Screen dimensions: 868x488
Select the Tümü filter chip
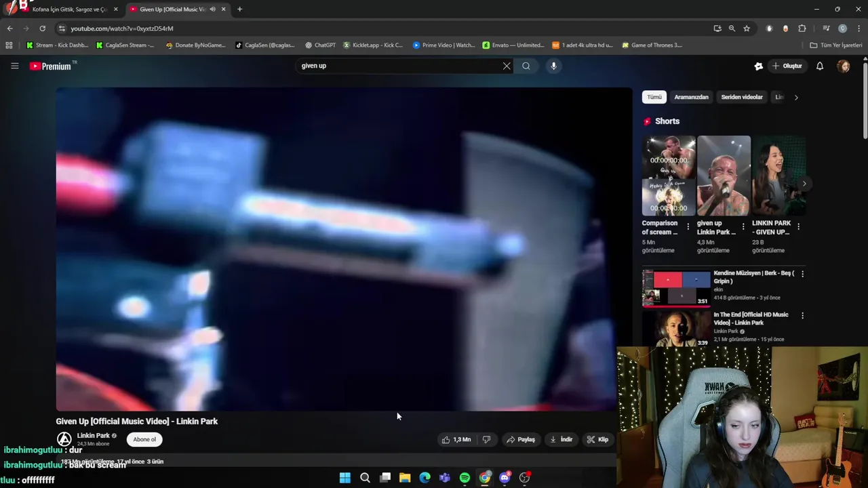pos(654,97)
